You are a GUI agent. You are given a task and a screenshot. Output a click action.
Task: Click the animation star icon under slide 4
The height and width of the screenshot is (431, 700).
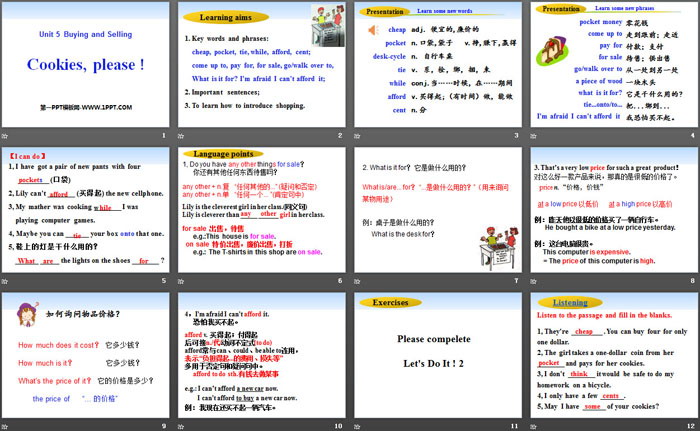click(x=534, y=136)
